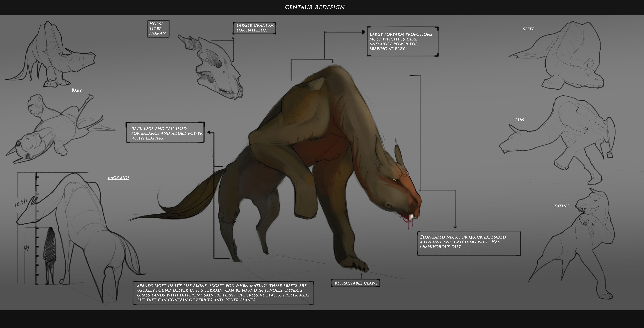Select the Larger Cranium for Intellect box
This screenshot has width=644, height=328.
coord(254,28)
